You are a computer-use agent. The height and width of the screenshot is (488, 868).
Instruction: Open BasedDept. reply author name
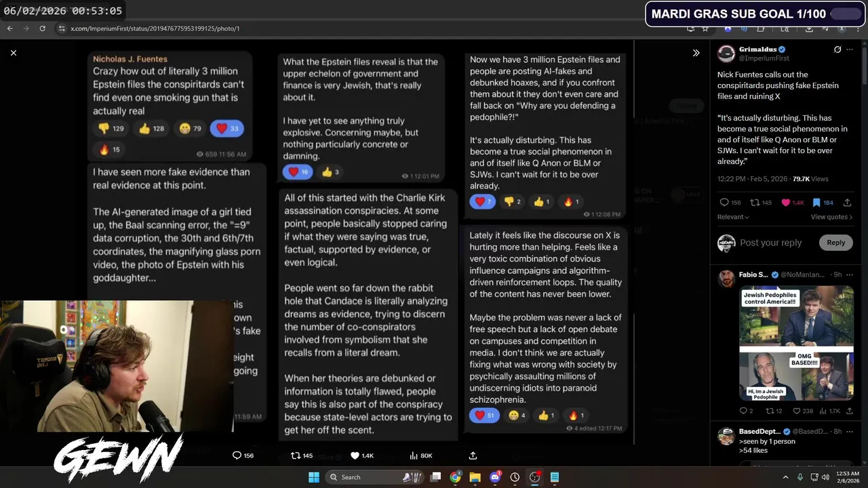pos(759,432)
